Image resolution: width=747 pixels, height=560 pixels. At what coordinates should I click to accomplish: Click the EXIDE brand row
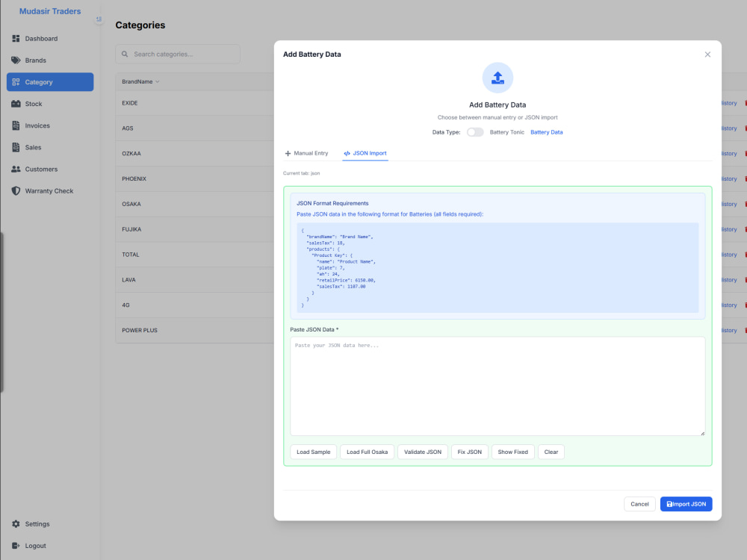click(194, 103)
